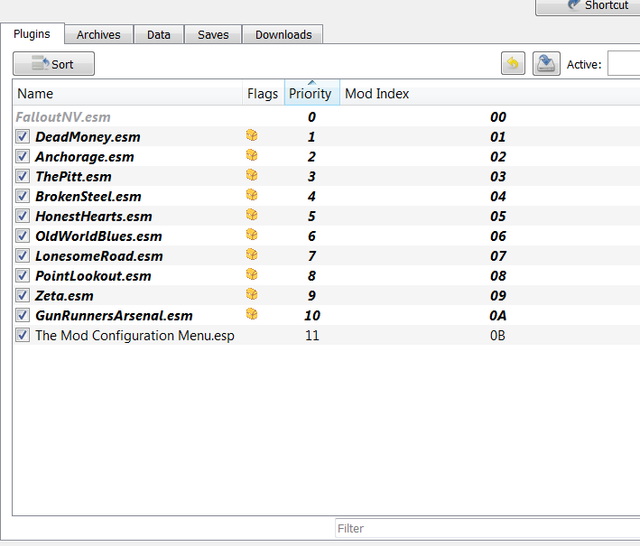Uncheck HonestHearts.esm plugin
This screenshot has height=546, width=640.
pos(22,216)
